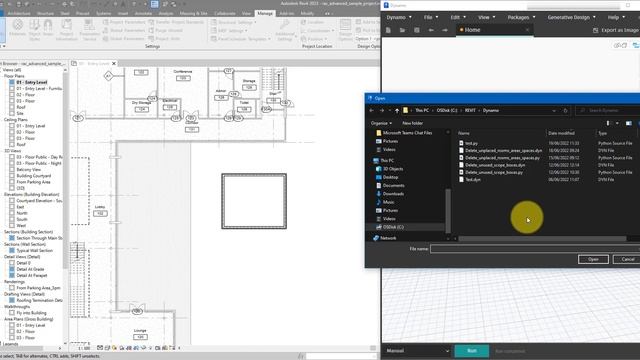Click Dynamo Open file toolbar icon
The height and width of the screenshot is (360, 640).
402,30
